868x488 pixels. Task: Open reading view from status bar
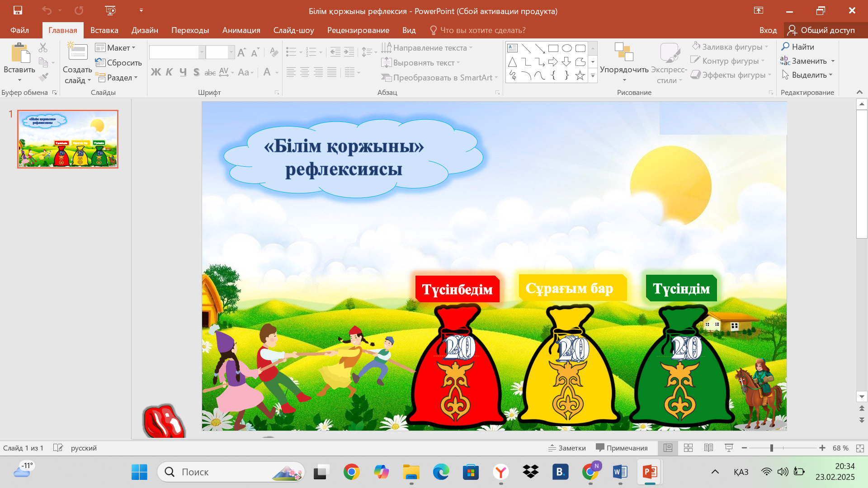(x=708, y=448)
